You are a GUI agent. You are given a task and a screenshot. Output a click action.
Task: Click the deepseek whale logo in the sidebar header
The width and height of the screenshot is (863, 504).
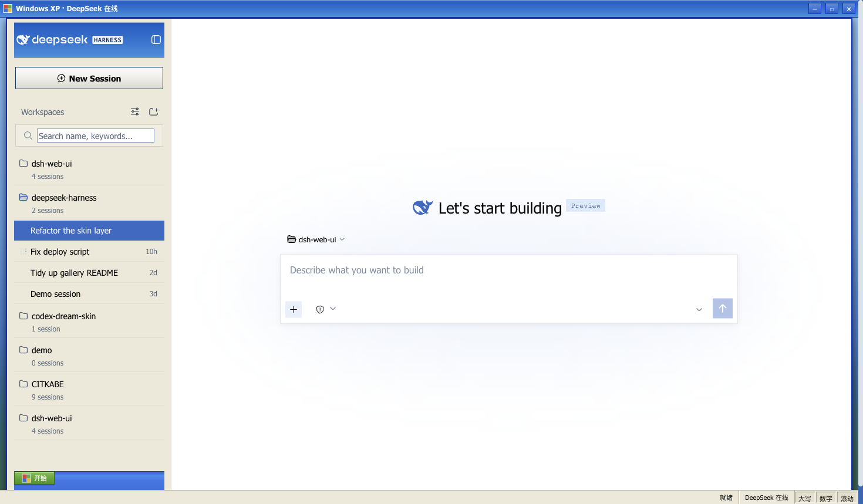point(23,40)
